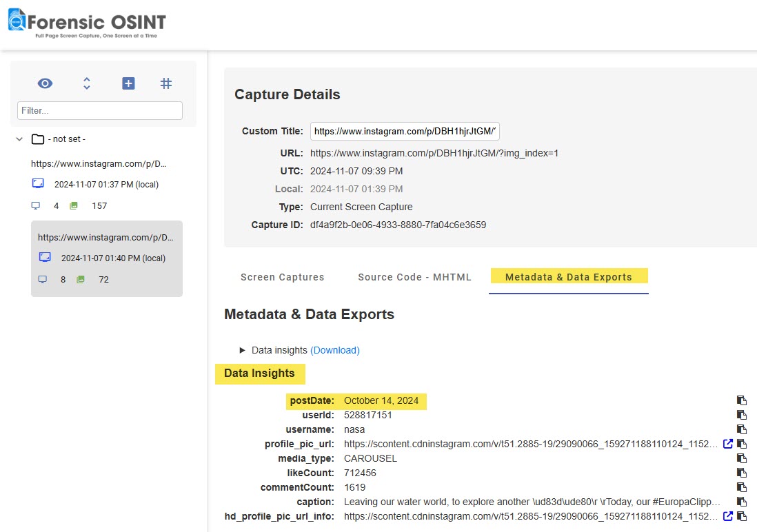Screen dimensions: 757x532
Task: Click screen capture icon beside 01:37 PM
Action: 38,183
